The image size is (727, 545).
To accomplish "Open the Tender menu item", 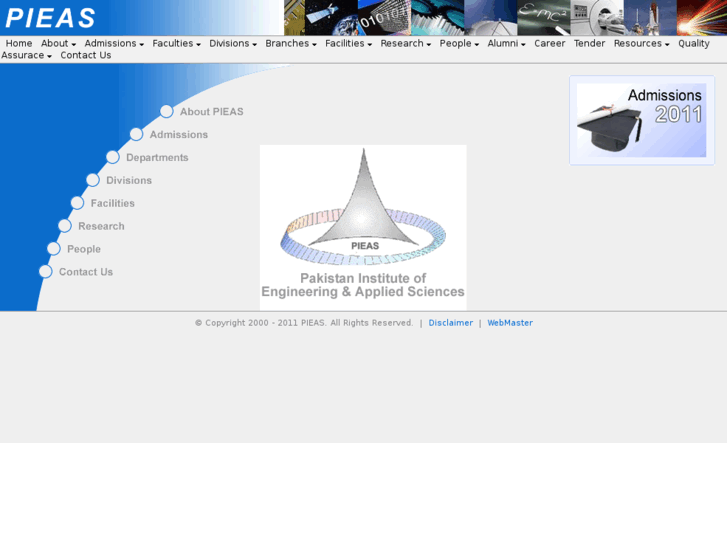I will 589,43.
